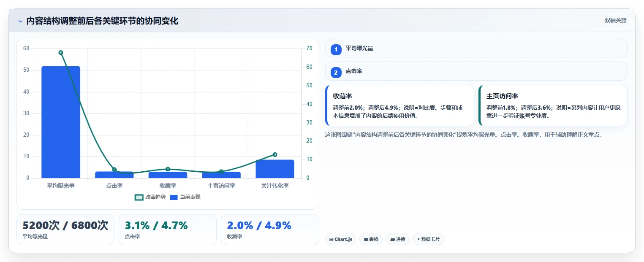
Task: Click the number 1 badge for 平均曝光量
Action: (336, 50)
